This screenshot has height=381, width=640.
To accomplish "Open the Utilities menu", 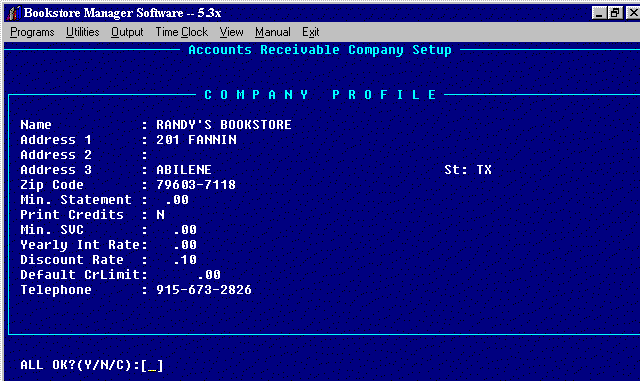I will coord(82,32).
